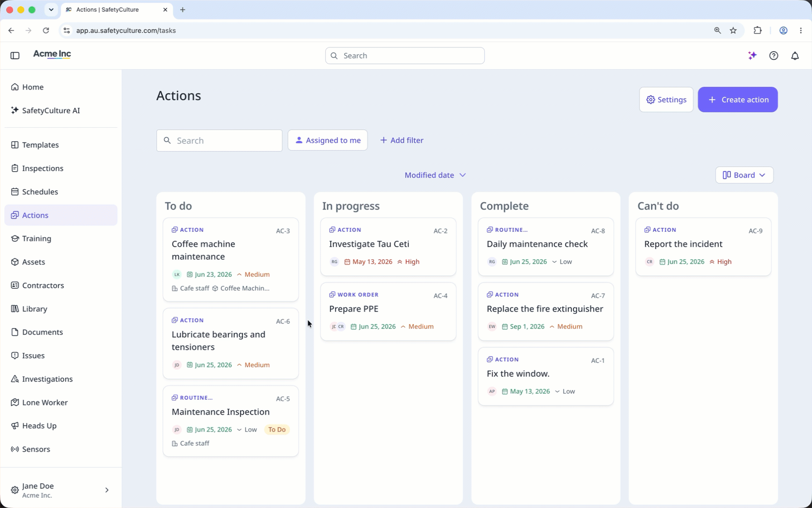Open the notifications bell

[x=795, y=56]
